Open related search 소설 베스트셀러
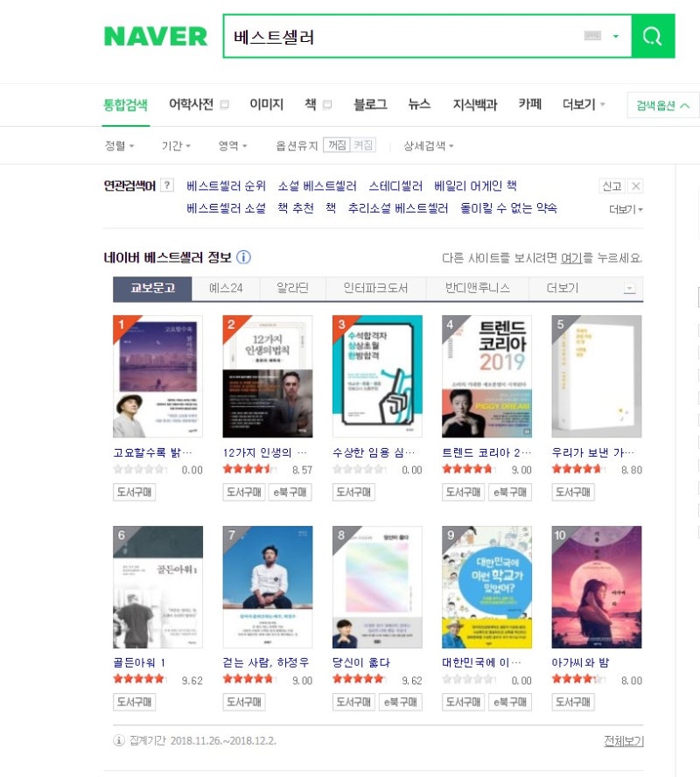The width and height of the screenshot is (700, 777). pos(317,185)
